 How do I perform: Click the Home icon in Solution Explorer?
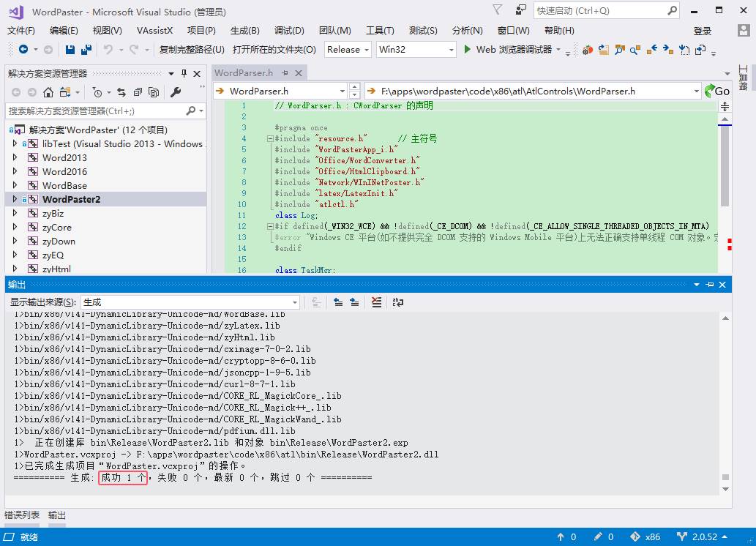48,92
